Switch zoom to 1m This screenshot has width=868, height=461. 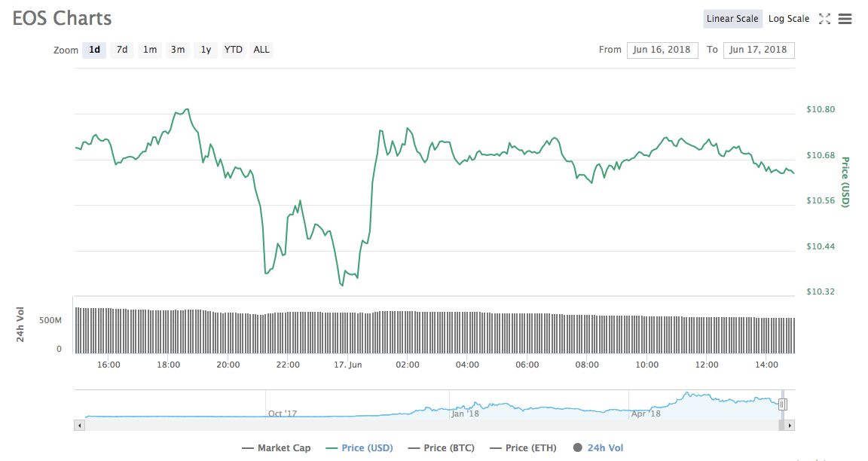click(149, 50)
